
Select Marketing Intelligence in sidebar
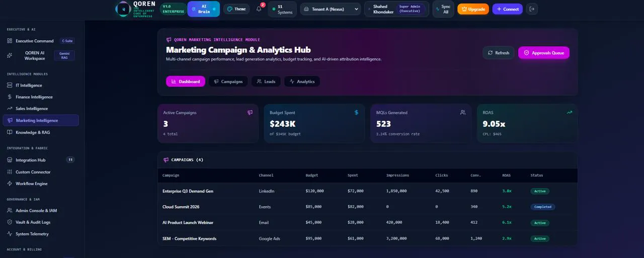tap(41, 120)
